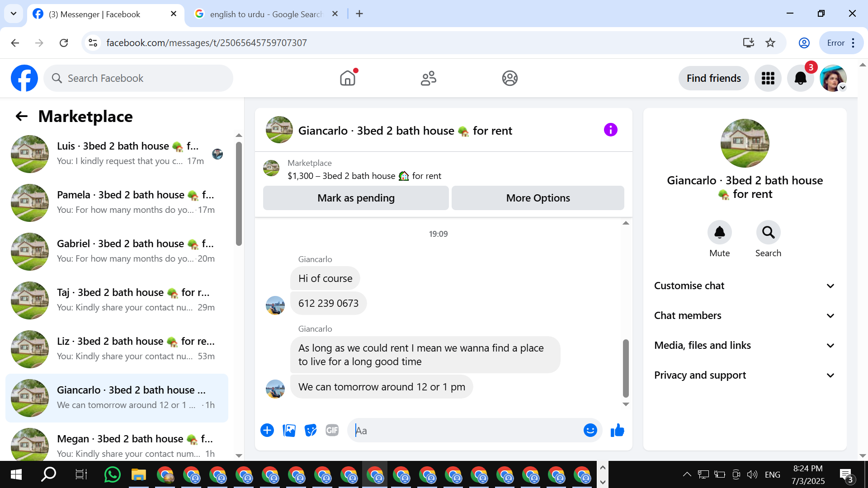Expand the Chat members section
Screen dimensions: 868x488
coord(745,316)
